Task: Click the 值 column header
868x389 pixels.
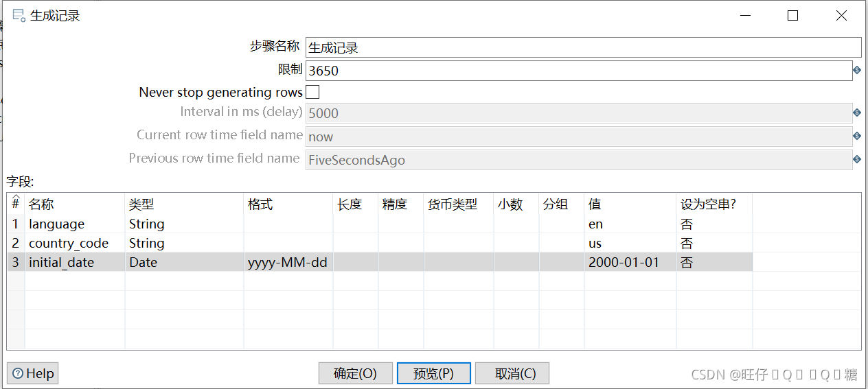Action: pos(630,204)
